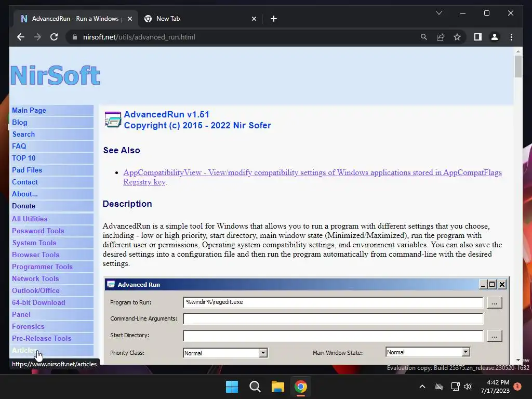
Task: Click the forward navigation arrow
Action: (x=37, y=37)
